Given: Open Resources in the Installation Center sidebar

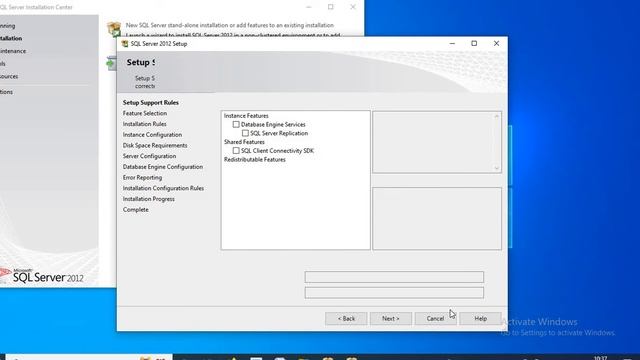Looking at the screenshot, I should [x=9, y=76].
